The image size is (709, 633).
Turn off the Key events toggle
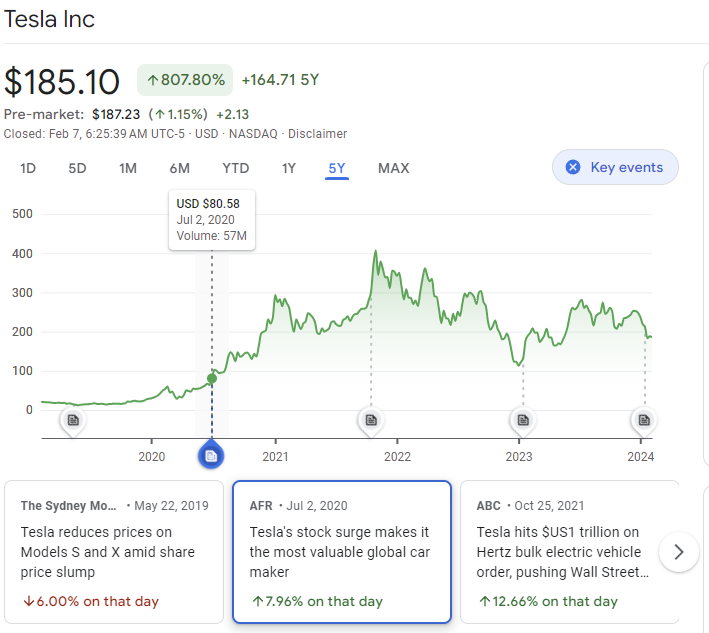615,167
